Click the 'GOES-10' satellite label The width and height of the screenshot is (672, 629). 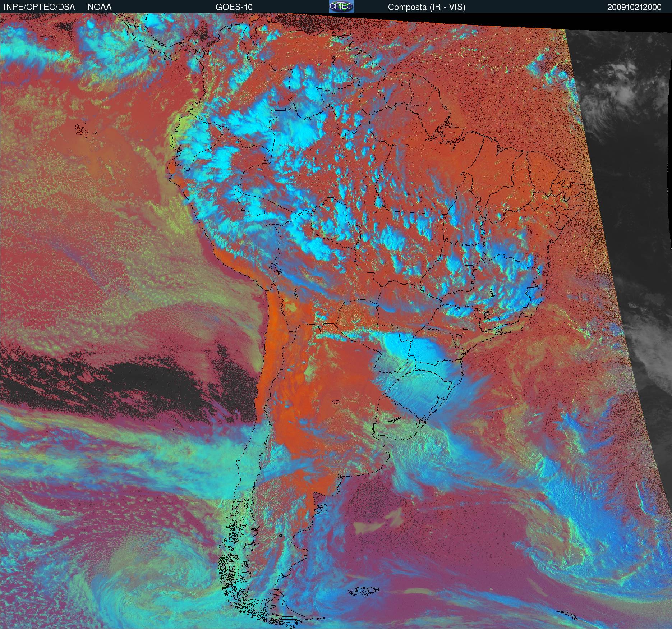pyautogui.click(x=234, y=7)
